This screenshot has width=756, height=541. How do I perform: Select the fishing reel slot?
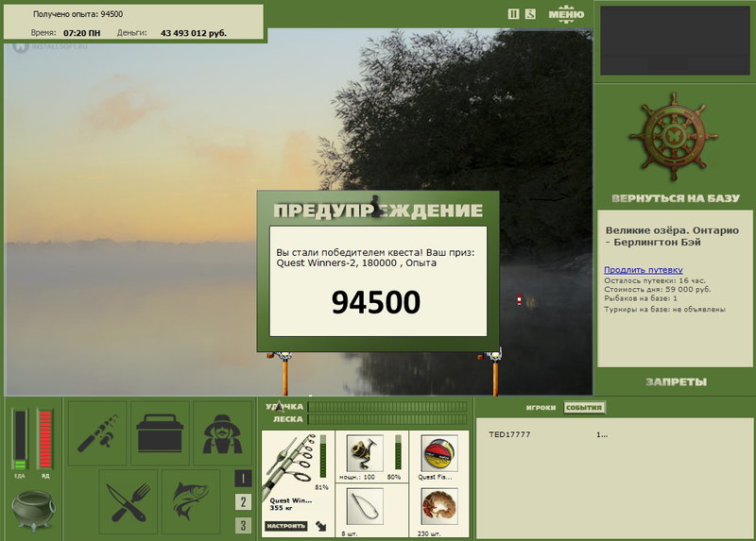click(x=365, y=452)
